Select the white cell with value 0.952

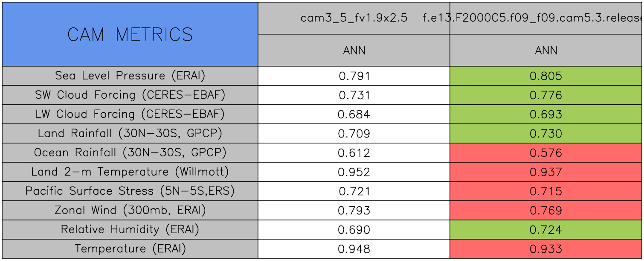pos(354,172)
